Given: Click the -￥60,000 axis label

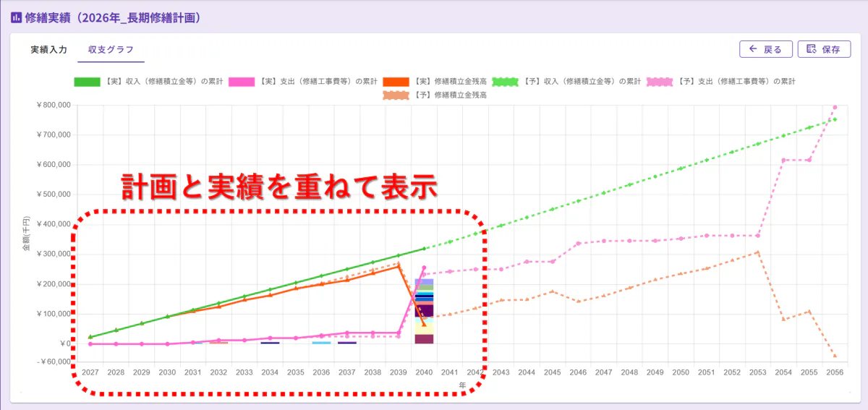Looking at the screenshot, I should click(53, 361).
